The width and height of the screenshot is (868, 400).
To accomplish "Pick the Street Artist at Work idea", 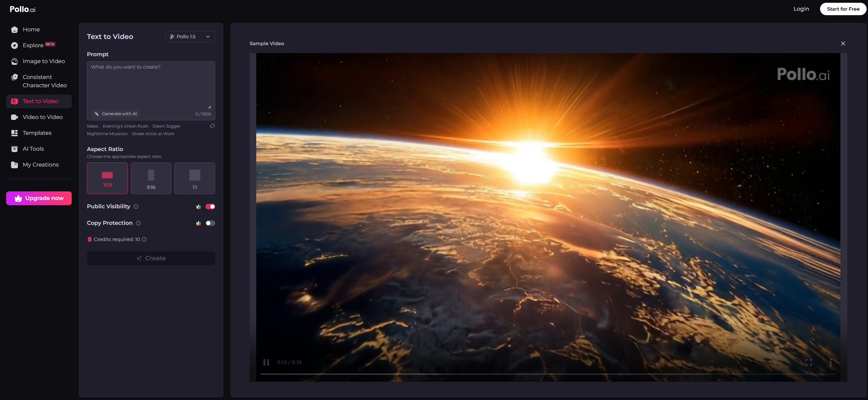I will coord(153,134).
